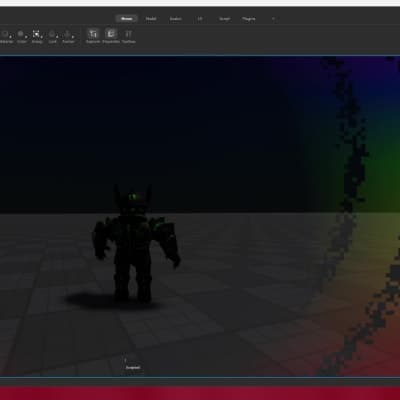Viewport: 400px width, 400px height.
Task: Expand the Material dropdown arrow
Action: pyautogui.click(x=11, y=36)
